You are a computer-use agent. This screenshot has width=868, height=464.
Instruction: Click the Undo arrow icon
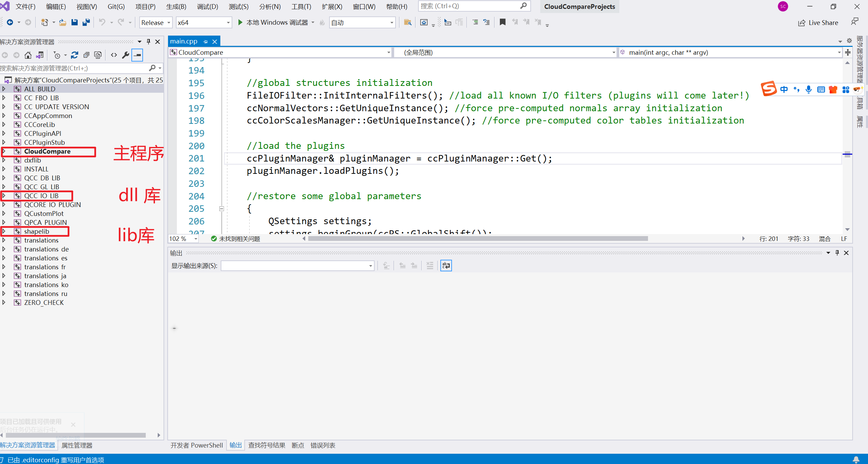coord(102,23)
